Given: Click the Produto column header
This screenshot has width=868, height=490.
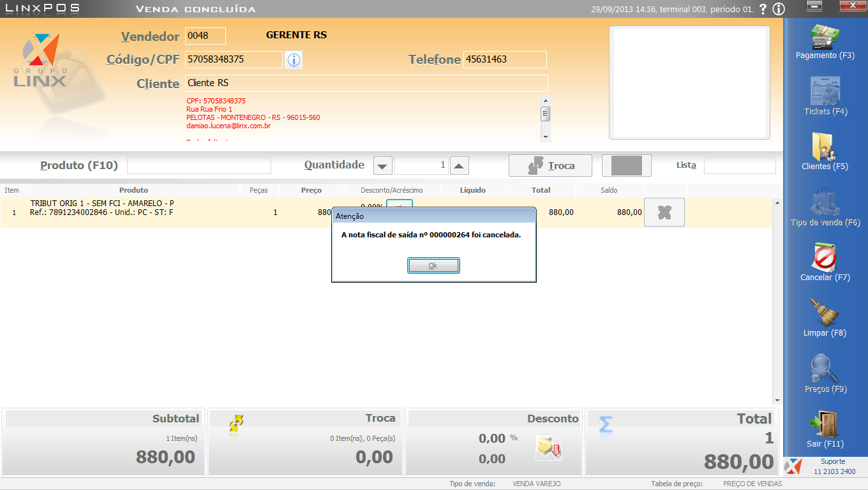Looking at the screenshot, I should tap(133, 190).
